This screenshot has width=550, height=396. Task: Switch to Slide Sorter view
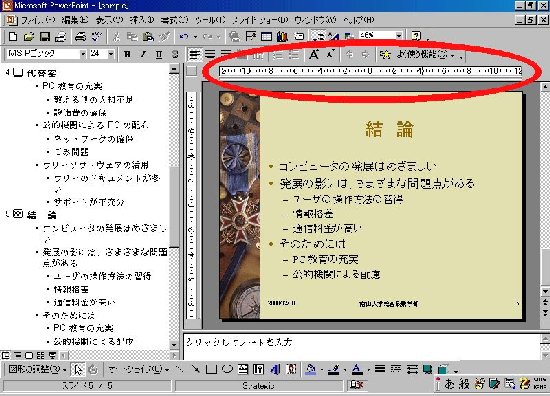tap(40, 356)
